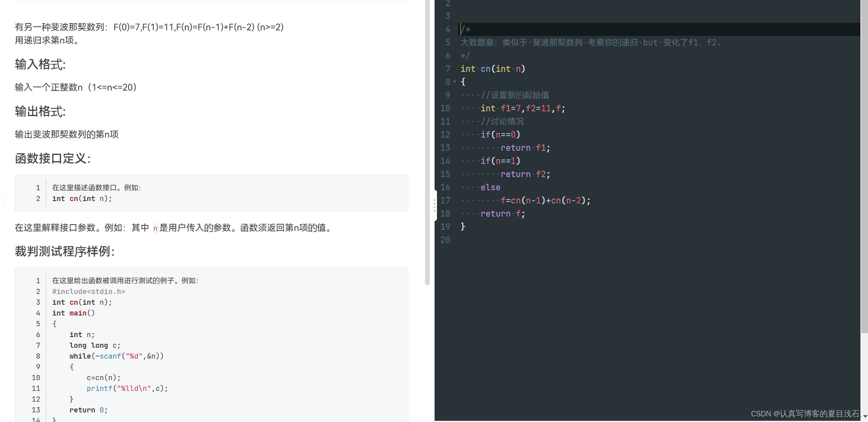Screen dimensions: 868x422
Task: Select the heading 输出格式:
Action: [40, 111]
